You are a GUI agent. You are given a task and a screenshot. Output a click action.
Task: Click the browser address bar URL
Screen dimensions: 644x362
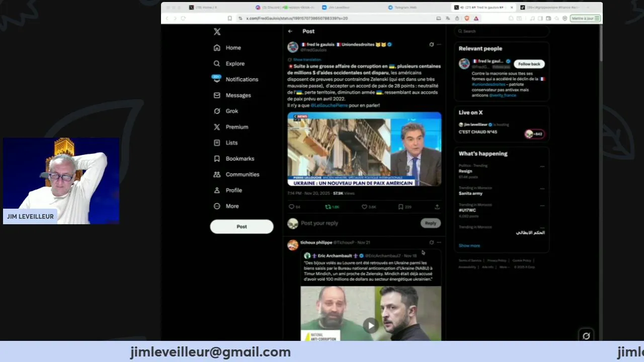[x=297, y=18]
